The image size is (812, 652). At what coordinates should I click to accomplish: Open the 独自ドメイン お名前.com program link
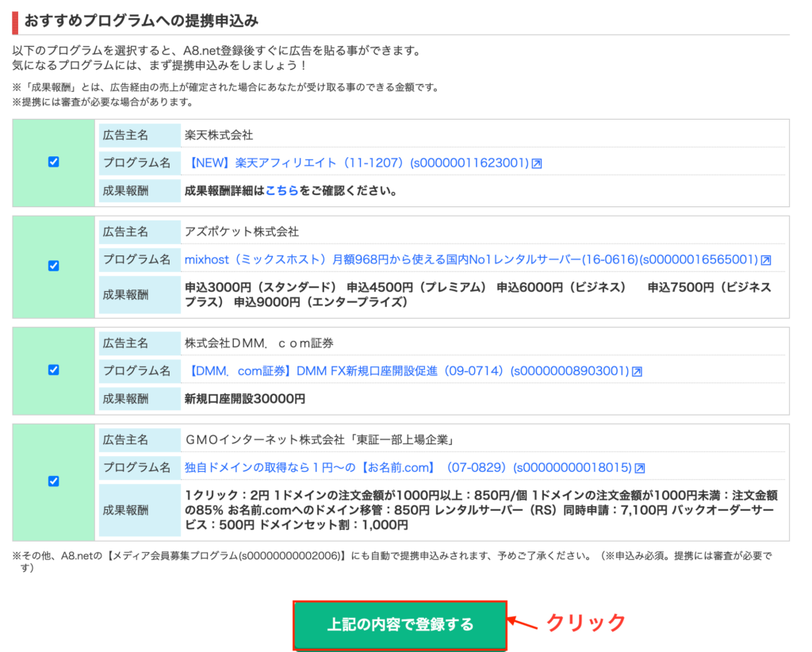pyautogui.click(x=408, y=467)
